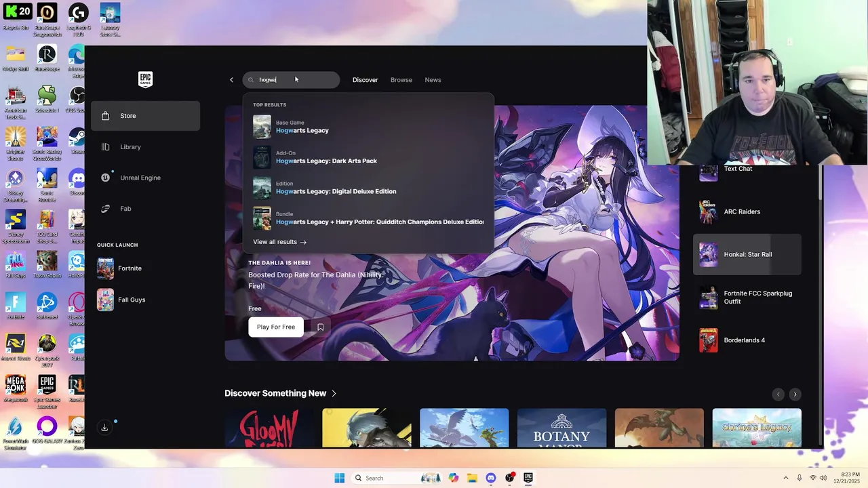868x488 pixels.
Task: Click Dark Arts Pack result thumbnail
Action: 262,157
